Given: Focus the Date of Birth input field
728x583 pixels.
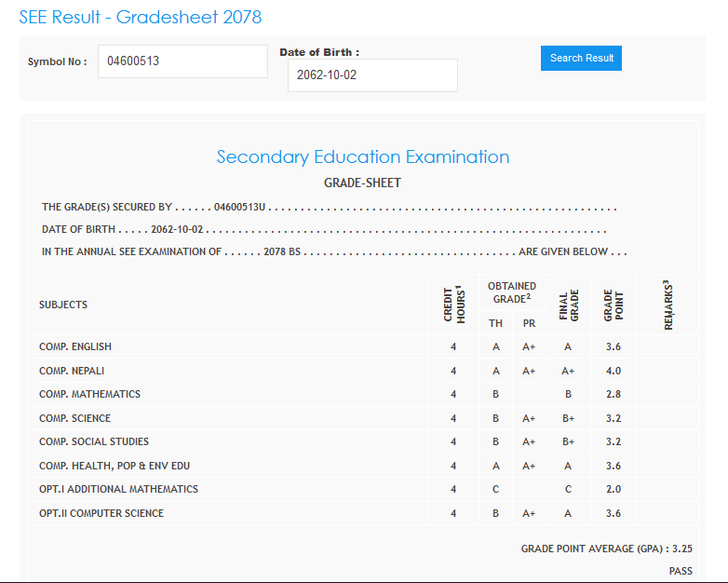Looking at the screenshot, I should pyautogui.click(x=372, y=75).
